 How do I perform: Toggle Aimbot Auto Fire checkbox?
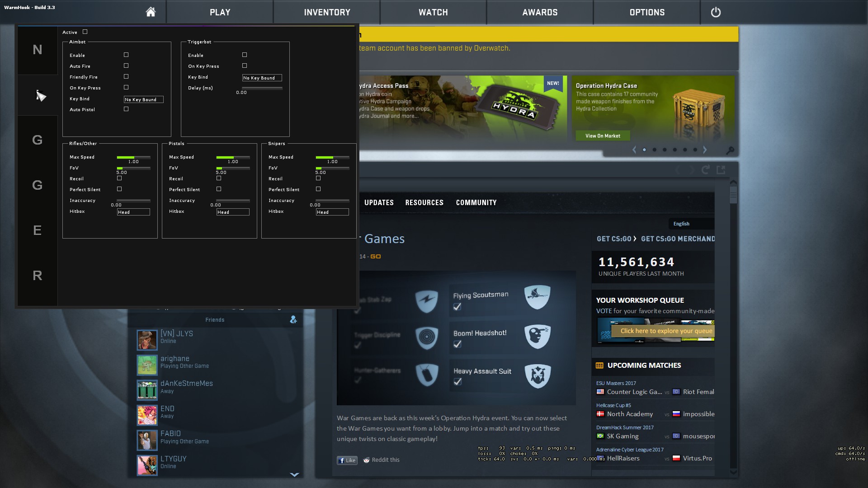[126, 66]
